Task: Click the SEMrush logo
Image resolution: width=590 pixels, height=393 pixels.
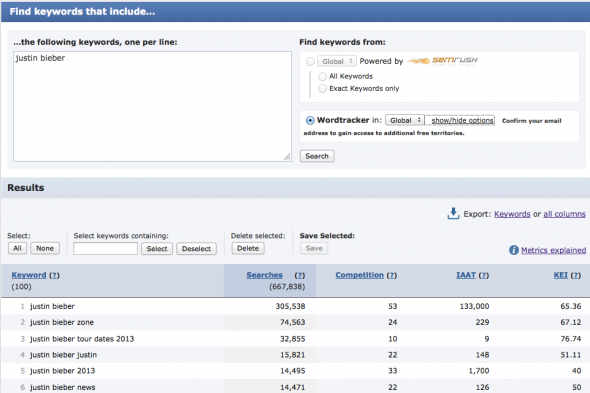Action: click(x=442, y=60)
